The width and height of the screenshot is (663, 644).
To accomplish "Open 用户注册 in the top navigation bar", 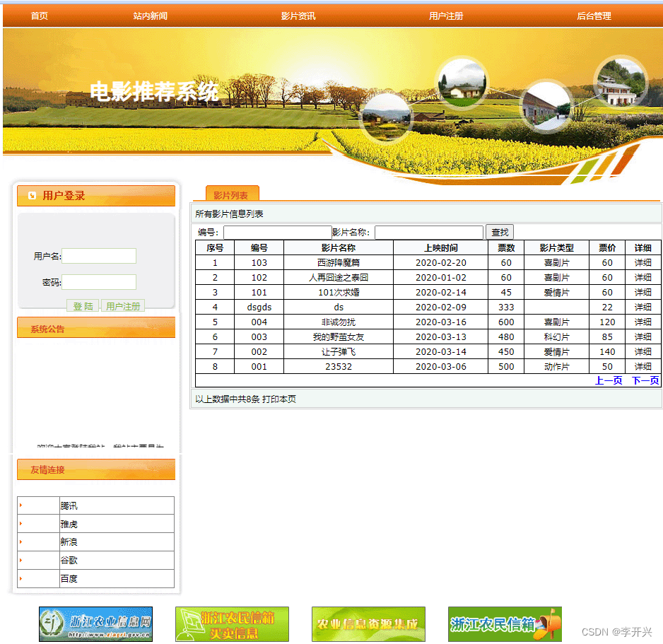I will 446,16.
